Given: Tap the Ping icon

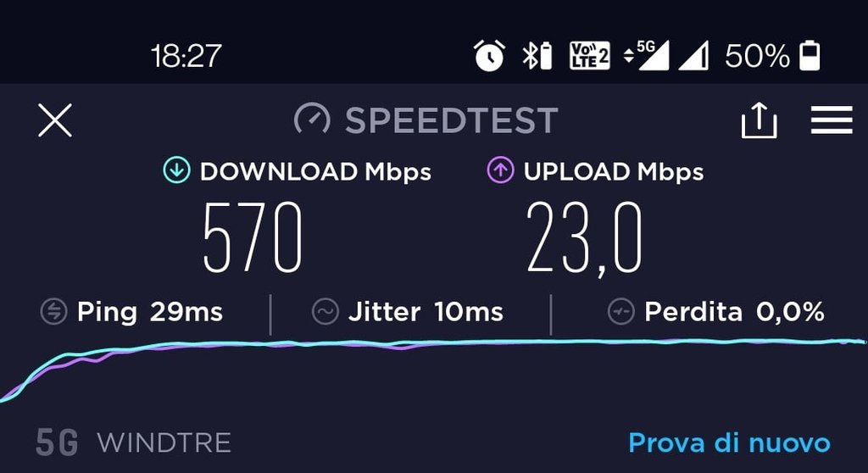Looking at the screenshot, I should (53, 311).
